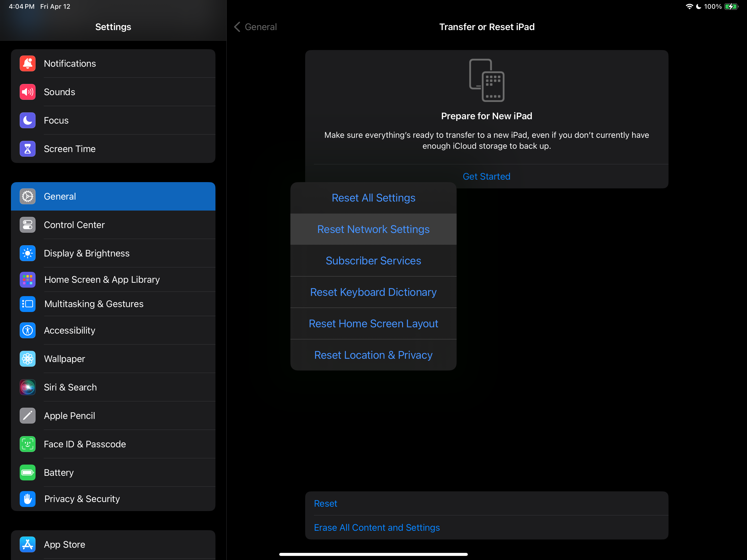
Task: Tap the Multitasking & Gestures icon
Action: click(x=27, y=304)
